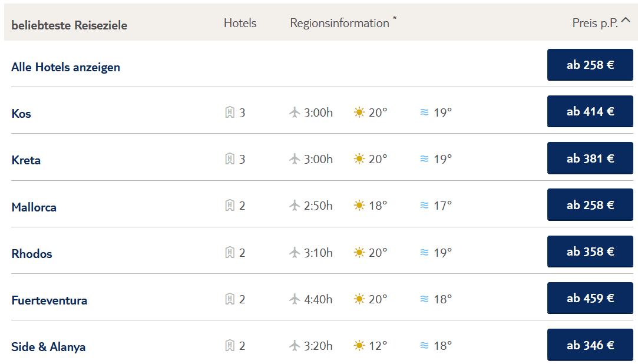Sort by Preis p.P. chevron arrow
The image size is (638, 364).
point(626,22)
